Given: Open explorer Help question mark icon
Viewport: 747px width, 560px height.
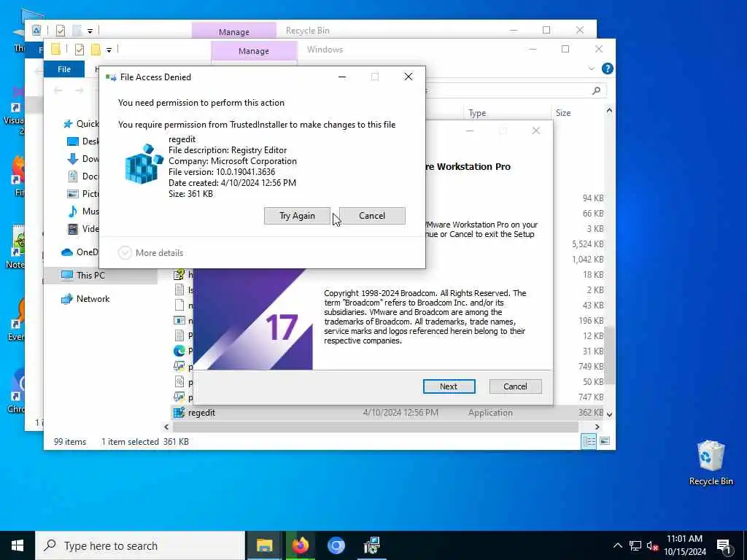Looking at the screenshot, I should click(x=608, y=69).
